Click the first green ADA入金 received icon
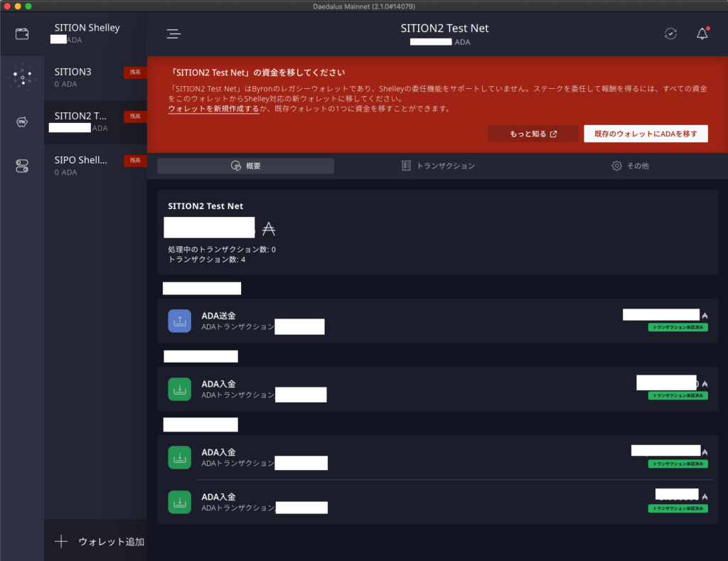Screen dimensions: 728x561 coord(179,389)
